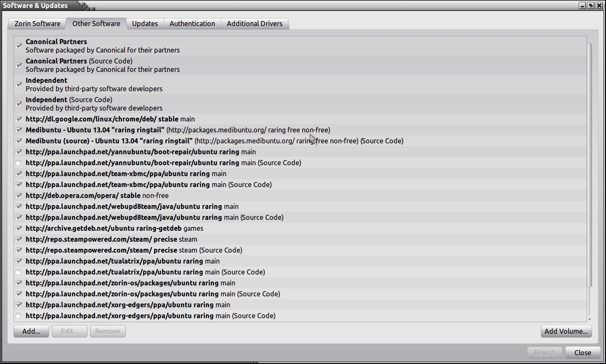Disable the Google Chrome repository checkbox
The image size is (606, 364).
[x=19, y=119]
